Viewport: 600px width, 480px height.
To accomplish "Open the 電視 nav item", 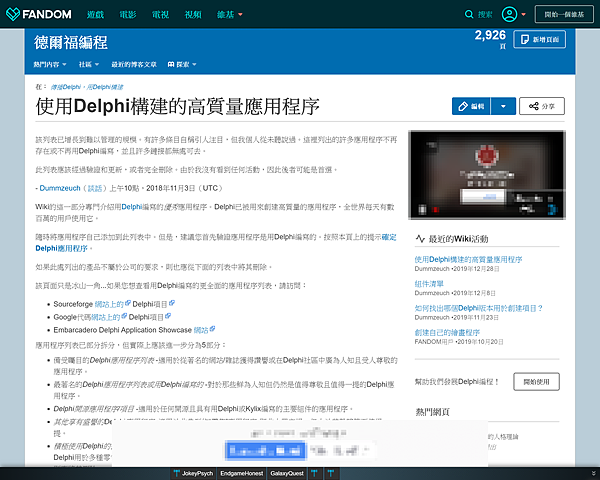I will (x=160, y=15).
